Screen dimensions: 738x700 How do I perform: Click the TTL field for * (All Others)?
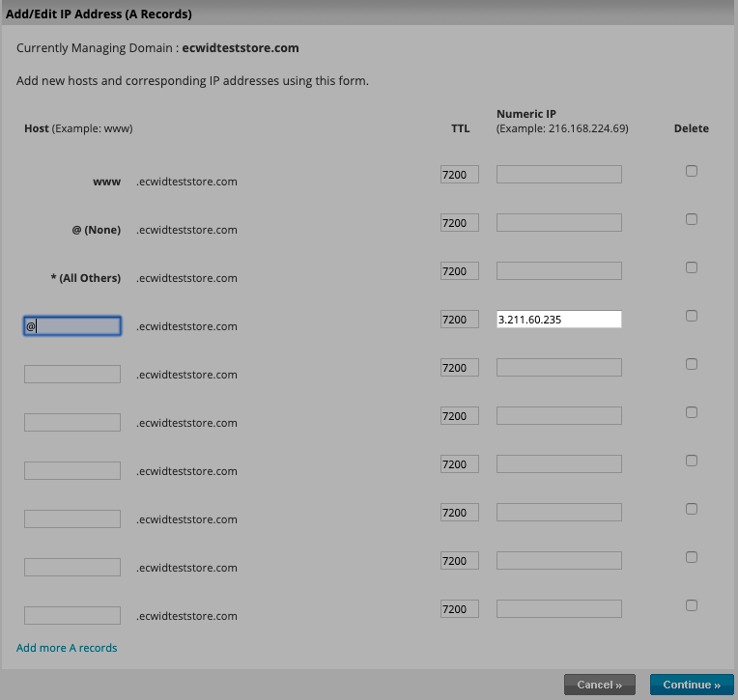[460, 271]
